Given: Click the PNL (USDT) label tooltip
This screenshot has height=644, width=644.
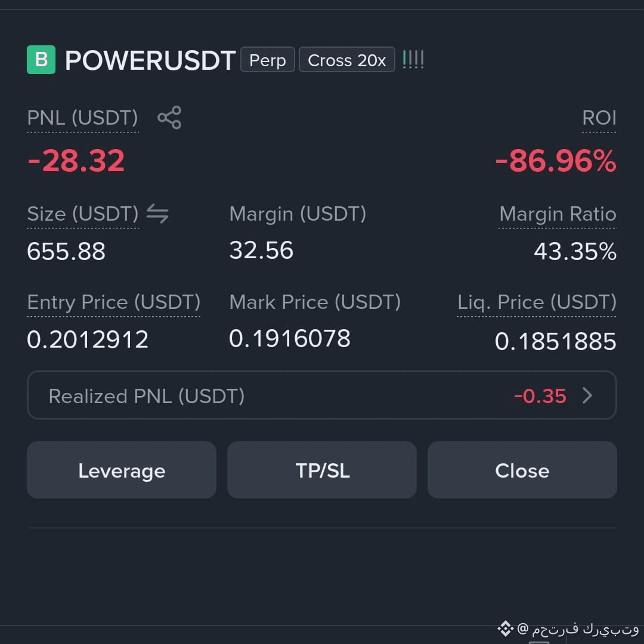Looking at the screenshot, I should (x=82, y=118).
